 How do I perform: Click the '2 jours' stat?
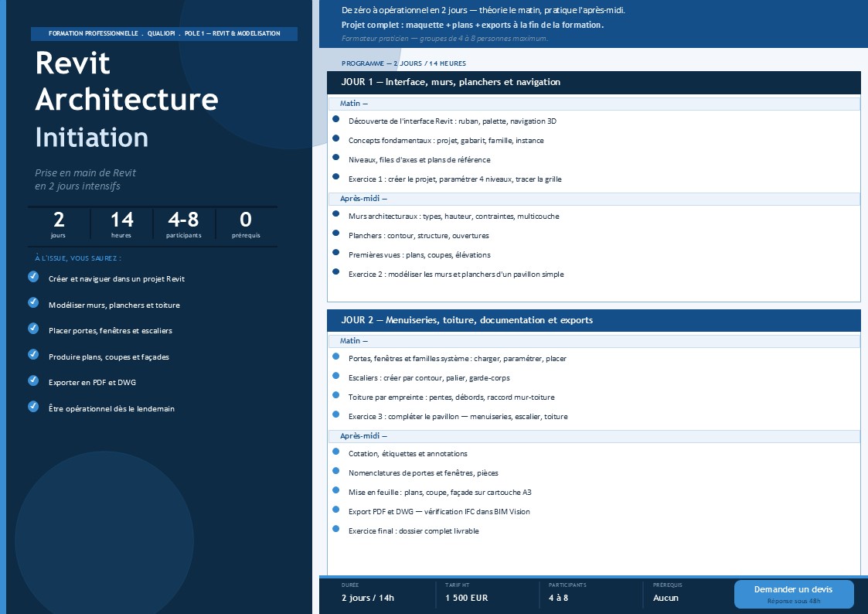pyautogui.click(x=59, y=224)
